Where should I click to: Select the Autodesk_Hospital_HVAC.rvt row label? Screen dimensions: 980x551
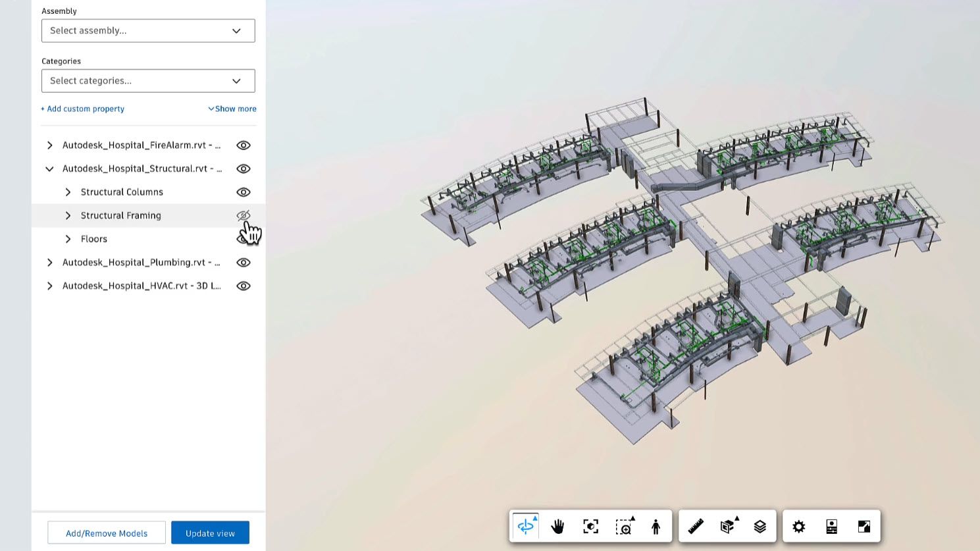(x=142, y=286)
